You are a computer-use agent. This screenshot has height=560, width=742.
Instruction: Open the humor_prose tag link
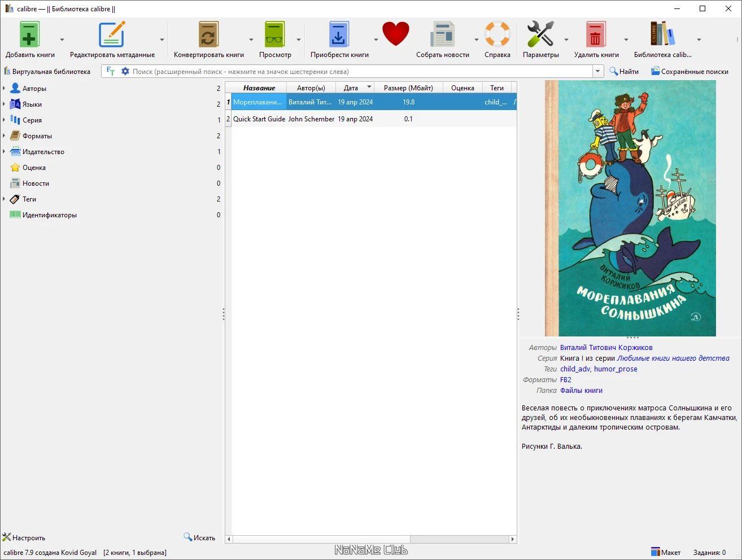click(x=616, y=369)
